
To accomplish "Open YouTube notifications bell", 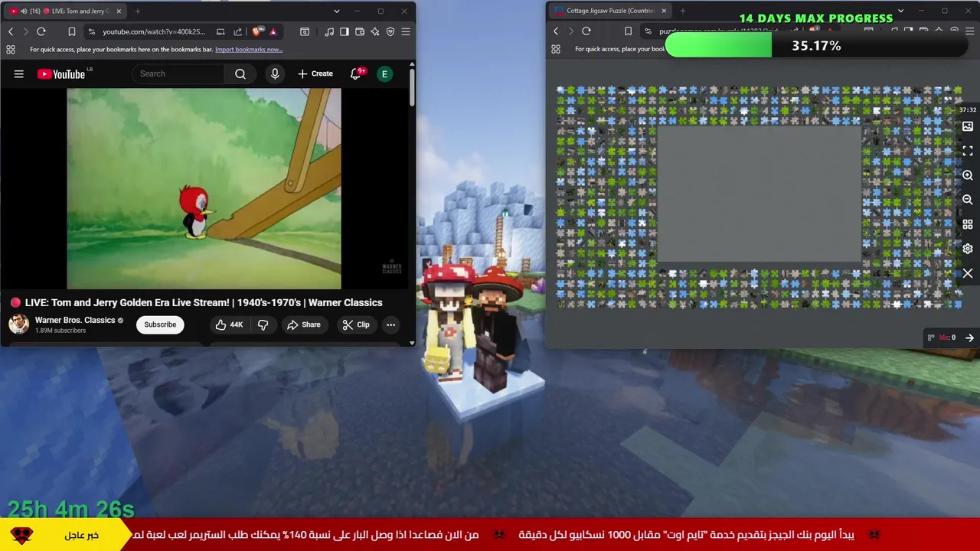I will pos(355,73).
